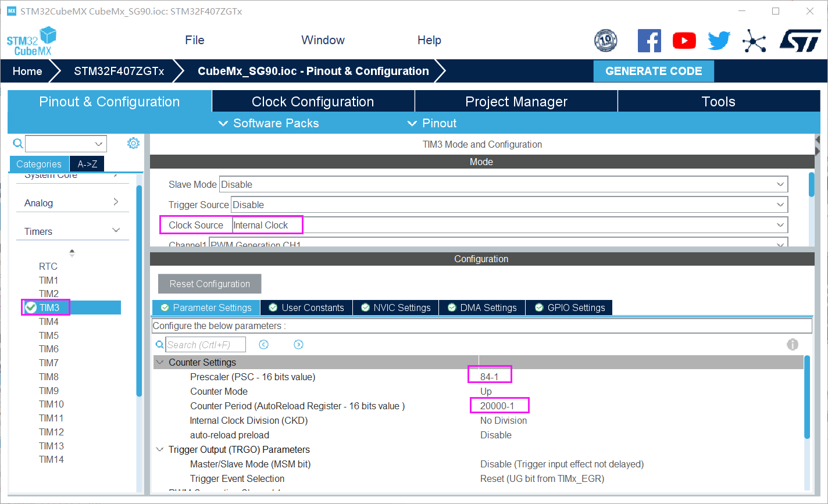The image size is (828, 504).
Task: Expand the Analog category
Action: 72,203
